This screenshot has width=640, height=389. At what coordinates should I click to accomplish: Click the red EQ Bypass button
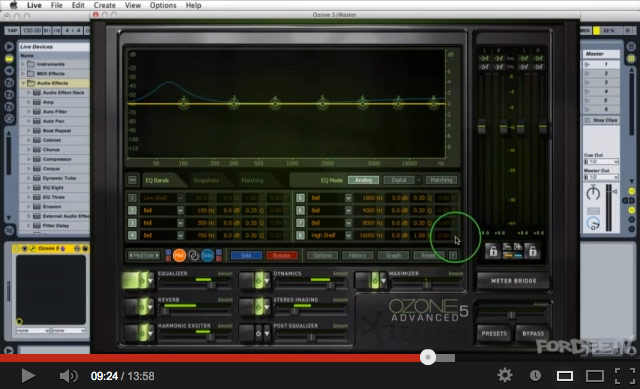282,256
